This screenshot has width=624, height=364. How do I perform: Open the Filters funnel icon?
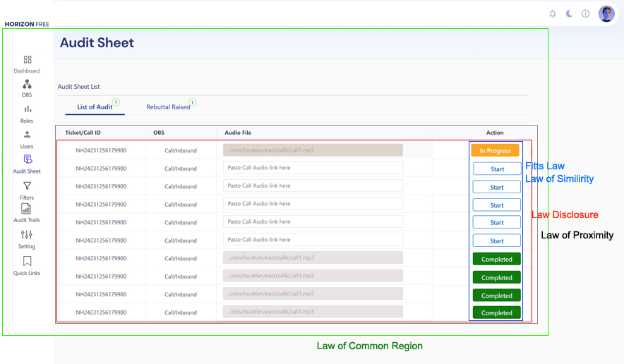pos(27,186)
